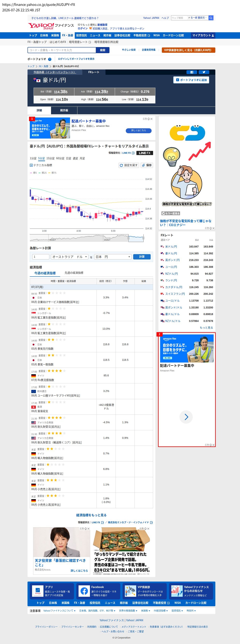Click もう一度見る replay on CDエナジー ad

pyautogui.click(x=171, y=214)
